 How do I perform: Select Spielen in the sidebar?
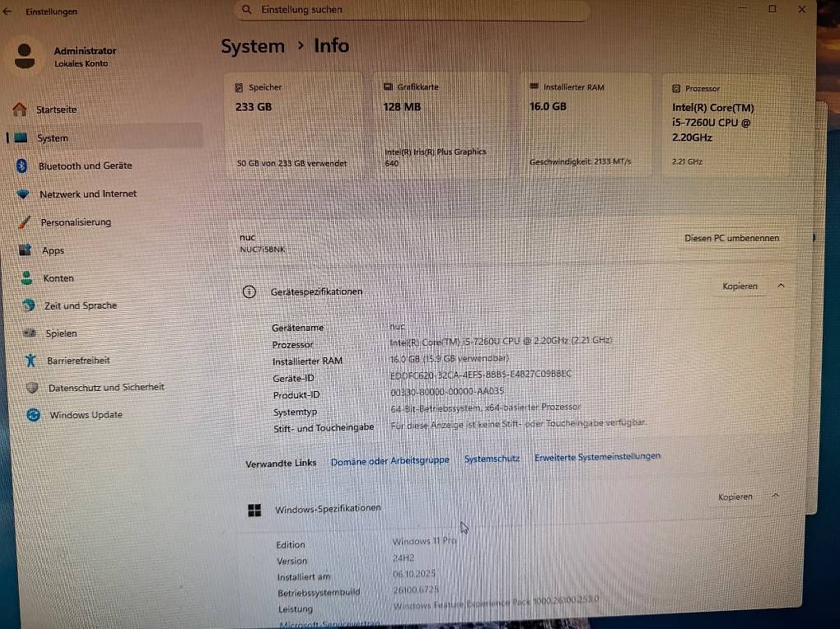(61, 333)
